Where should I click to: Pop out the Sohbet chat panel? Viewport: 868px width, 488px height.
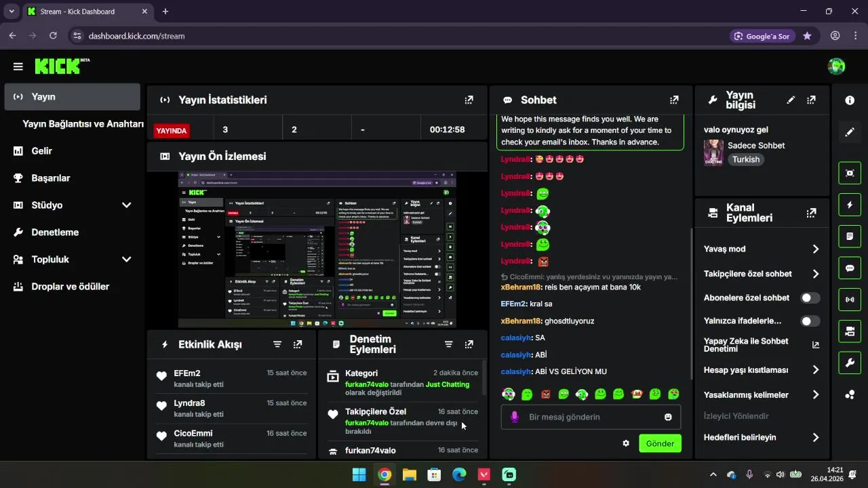click(x=674, y=100)
